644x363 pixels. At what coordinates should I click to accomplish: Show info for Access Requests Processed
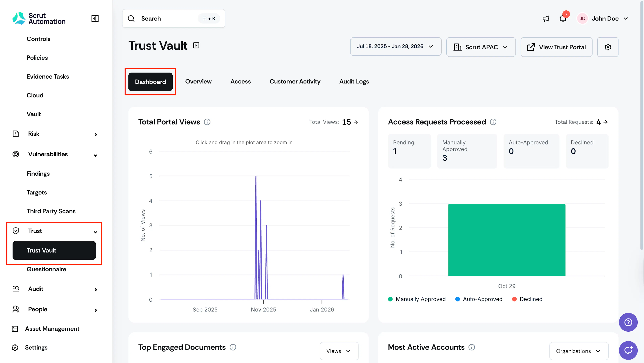pyautogui.click(x=493, y=122)
